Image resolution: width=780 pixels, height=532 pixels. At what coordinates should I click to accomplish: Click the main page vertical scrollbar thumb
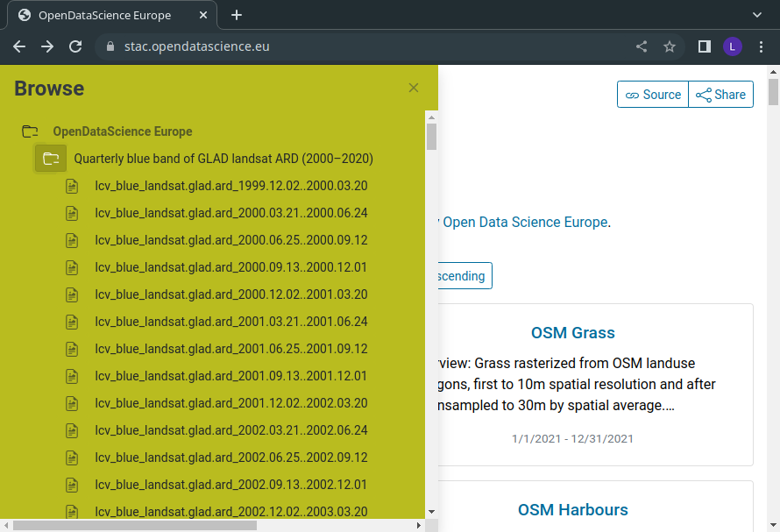pyautogui.click(x=773, y=92)
